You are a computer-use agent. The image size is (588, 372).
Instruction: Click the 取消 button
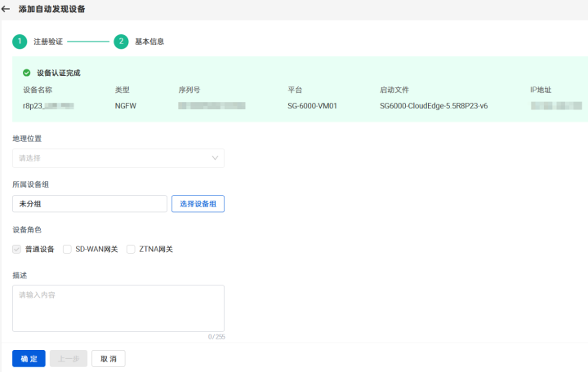(x=107, y=359)
